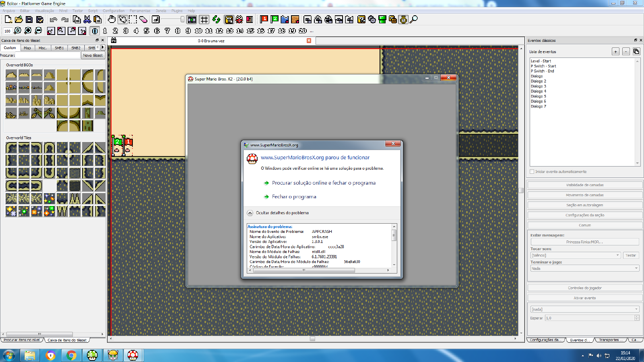Select 'P Switch - Start' in event list
Screen dimensions: 644x362
[543, 66]
